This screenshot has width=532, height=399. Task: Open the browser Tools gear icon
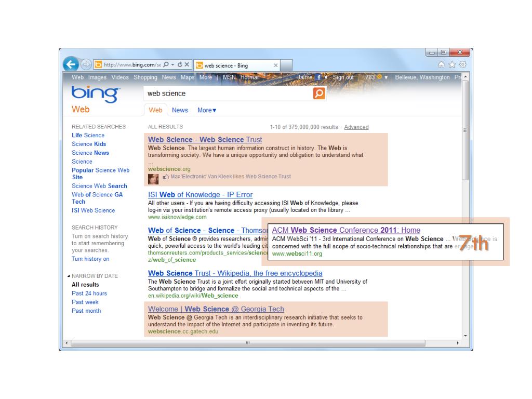coord(463,64)
